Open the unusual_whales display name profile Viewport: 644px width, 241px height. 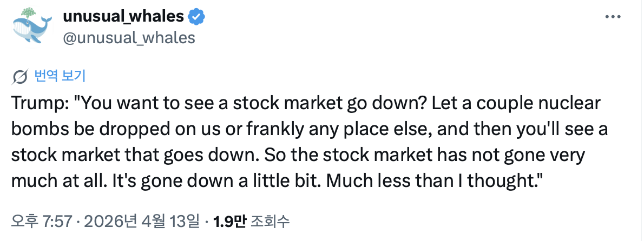123,17
